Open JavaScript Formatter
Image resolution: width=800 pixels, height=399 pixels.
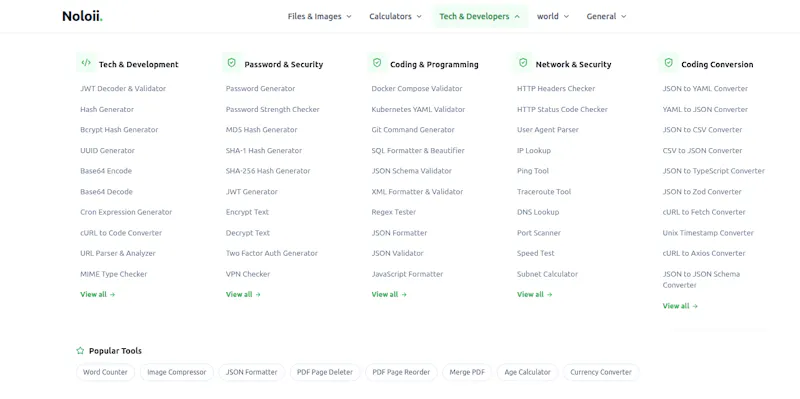tap(407, 275)
